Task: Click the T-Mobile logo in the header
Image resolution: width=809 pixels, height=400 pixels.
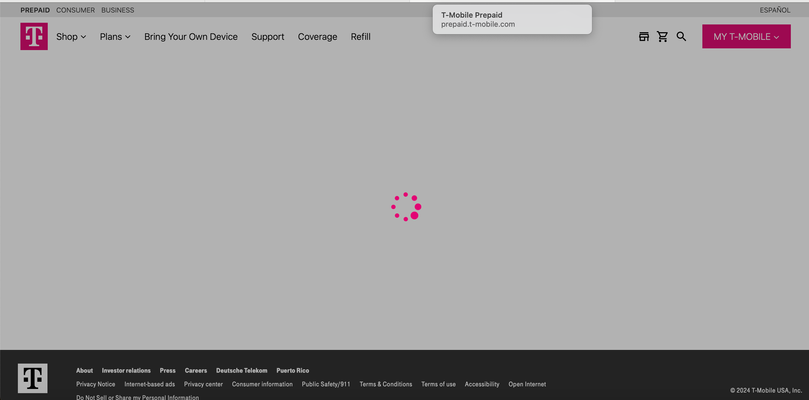Action: (34, 36)
